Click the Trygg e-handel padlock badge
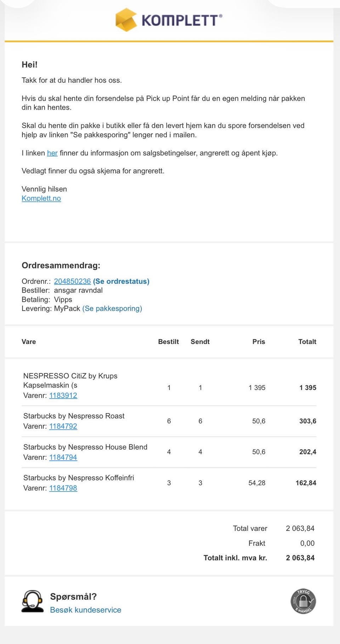 303,601
